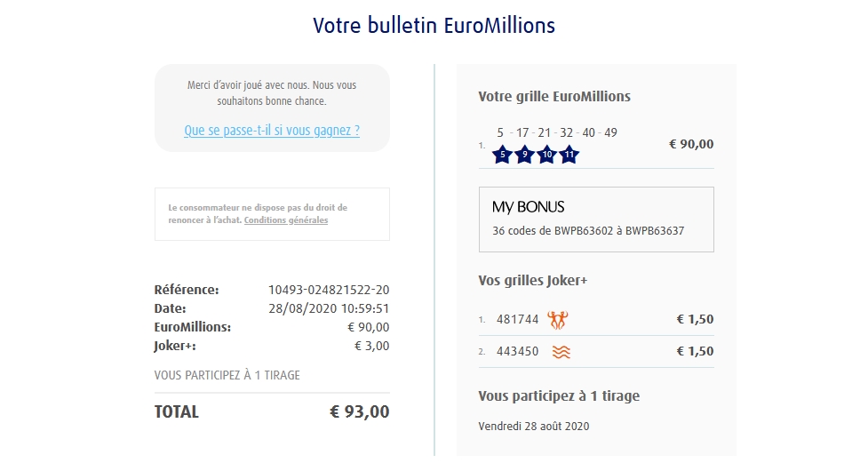This screenshot has height=471, width=868.
Task: Click the total amount € 93,00
Action: coord(359,411)
